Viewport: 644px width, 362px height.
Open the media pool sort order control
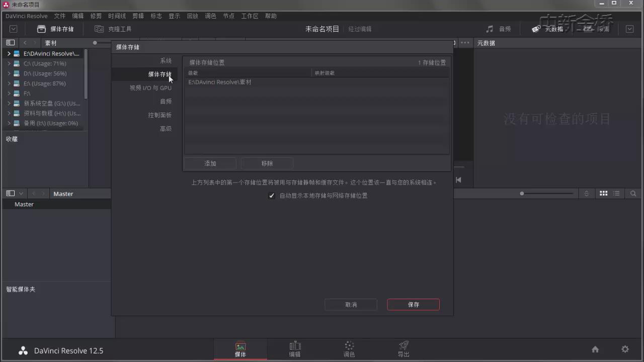click(x=586, y=193)
